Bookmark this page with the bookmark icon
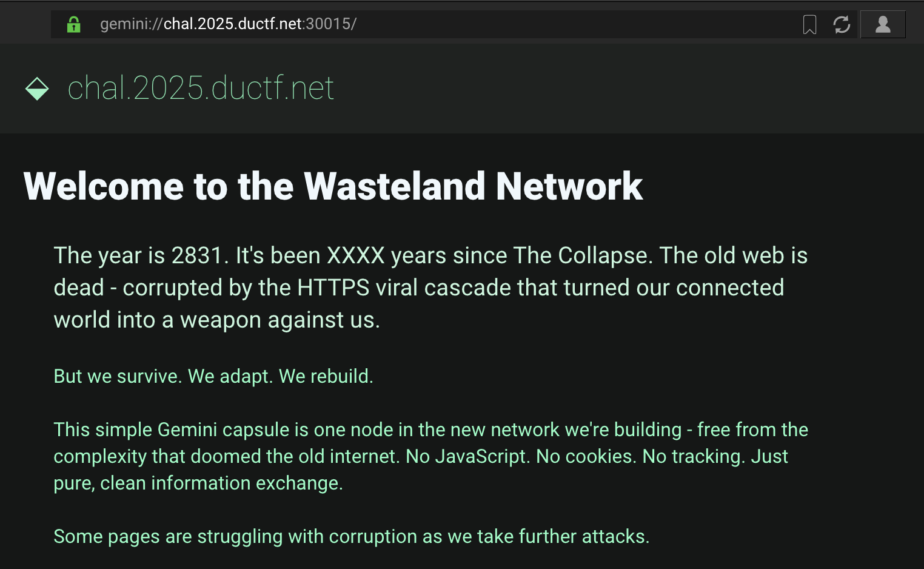 pyautogui.click(x=809, y=24)
